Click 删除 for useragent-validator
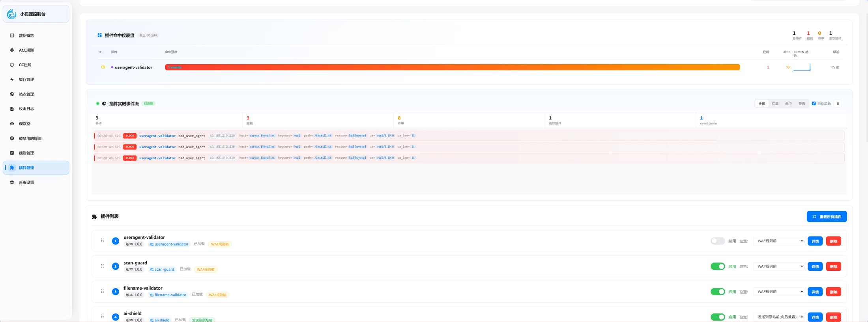 click(x=833, y=241)
